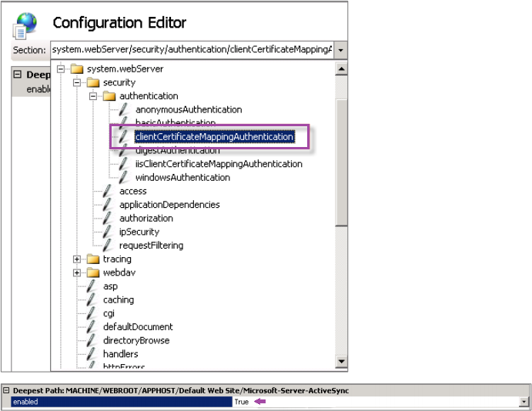Click the iisClientCertificateMappingAuthentication pencil icon

pyautogui.click(x=123, y=164)
